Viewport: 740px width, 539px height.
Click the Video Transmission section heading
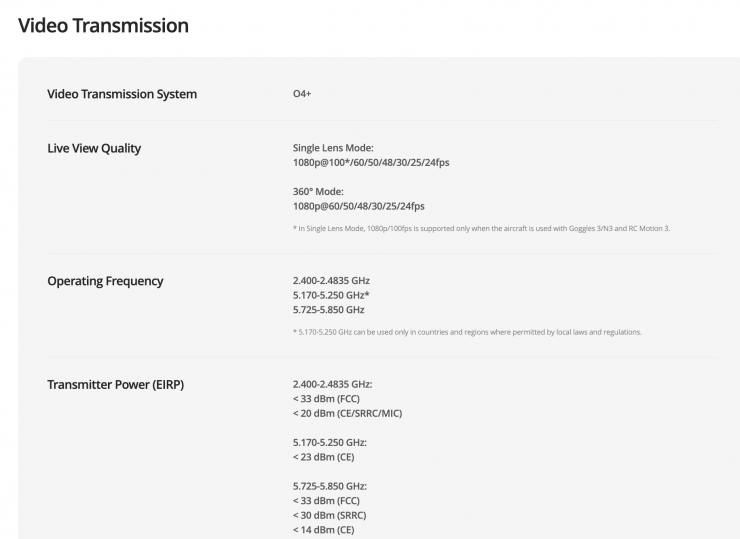pos(103,26)
